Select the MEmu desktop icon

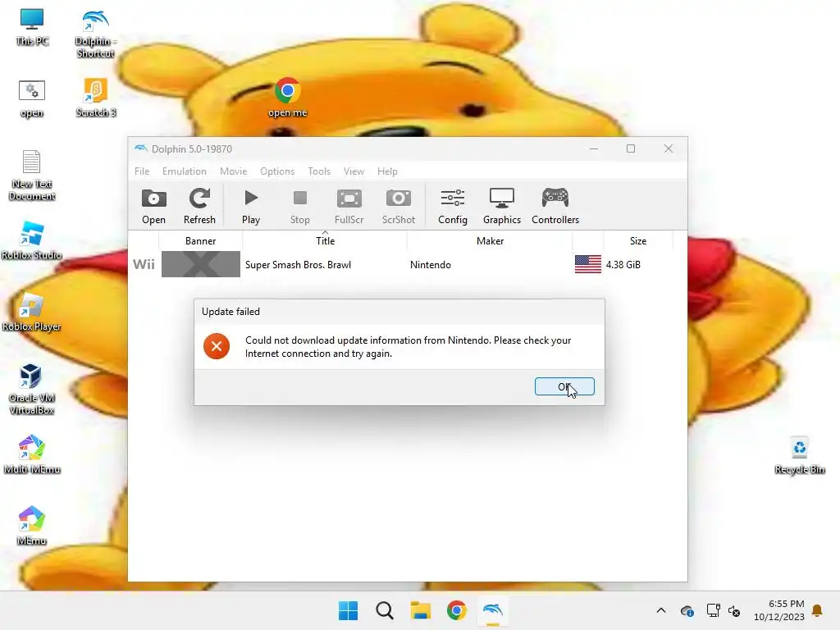point(32,526)
